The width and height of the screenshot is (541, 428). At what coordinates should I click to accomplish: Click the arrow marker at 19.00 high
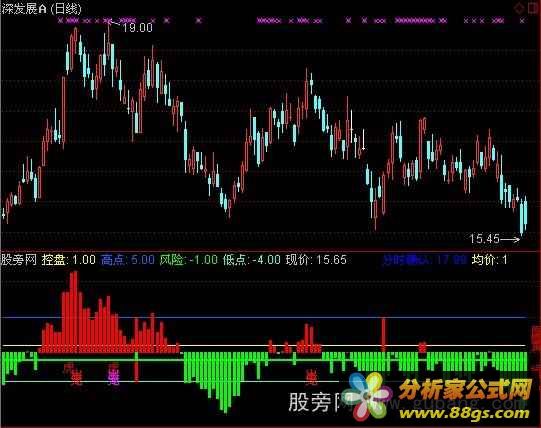113,24
